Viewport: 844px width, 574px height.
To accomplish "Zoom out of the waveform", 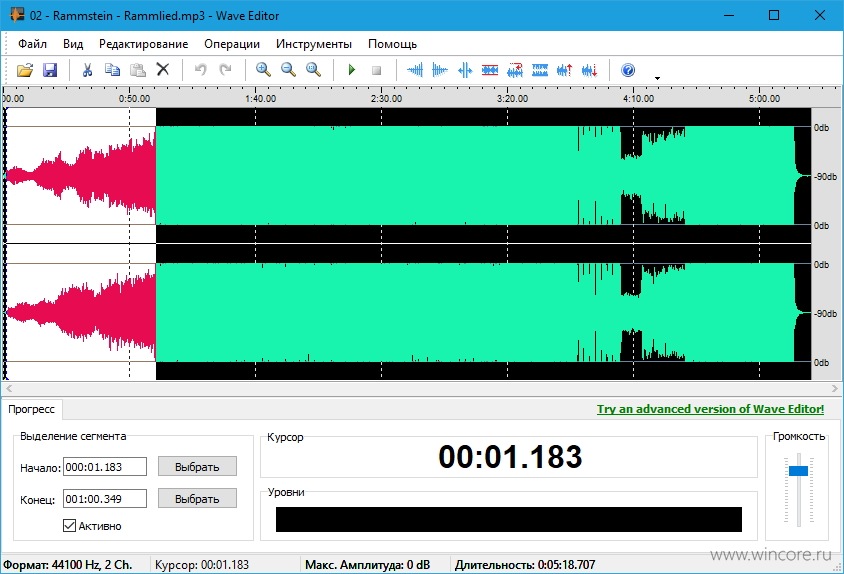I will 289,69.
